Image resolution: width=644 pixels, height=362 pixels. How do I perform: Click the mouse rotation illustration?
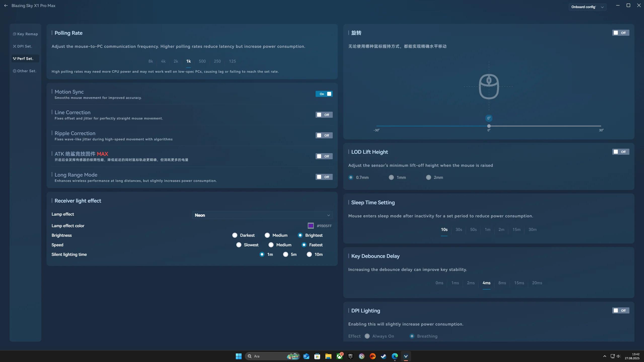489,87
